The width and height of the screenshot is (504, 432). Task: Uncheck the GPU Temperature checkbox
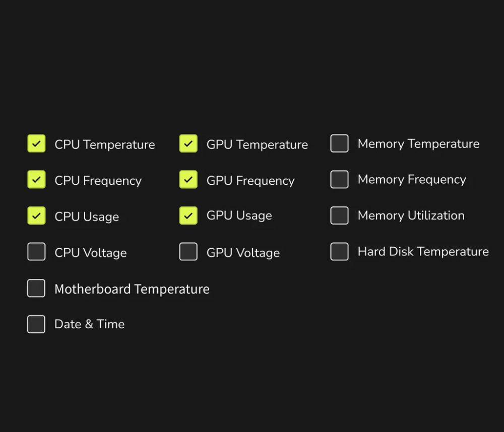pos(188,143)
